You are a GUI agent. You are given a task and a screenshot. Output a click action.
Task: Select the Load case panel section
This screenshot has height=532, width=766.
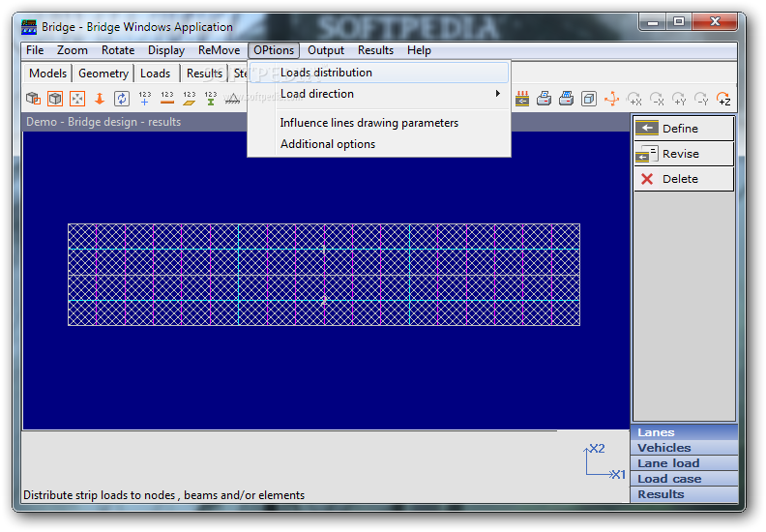tap(684, 479)
